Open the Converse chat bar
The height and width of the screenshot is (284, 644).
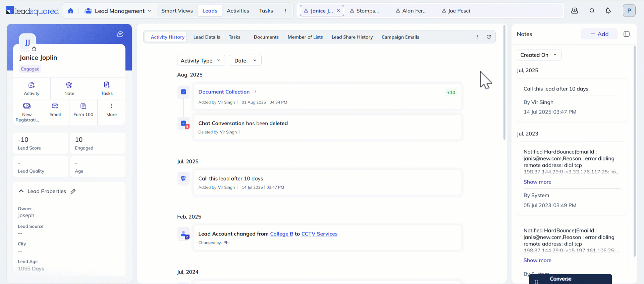(570, 279)
